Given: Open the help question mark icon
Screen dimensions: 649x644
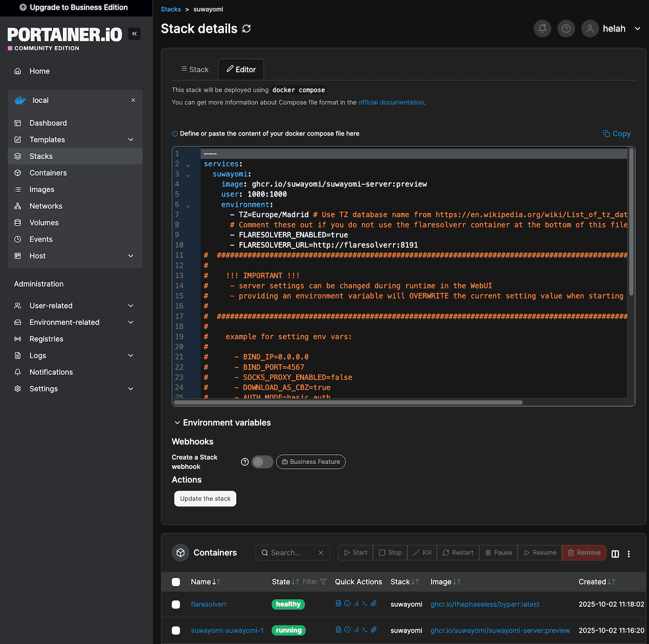Looking at the screenshot, I should 566,29.
